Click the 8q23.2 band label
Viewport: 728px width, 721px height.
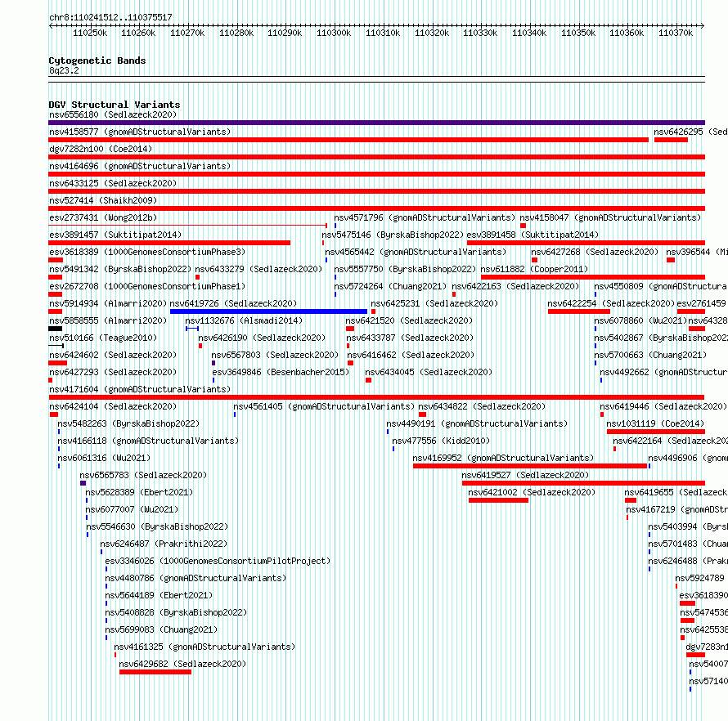[x=64, y=70]
